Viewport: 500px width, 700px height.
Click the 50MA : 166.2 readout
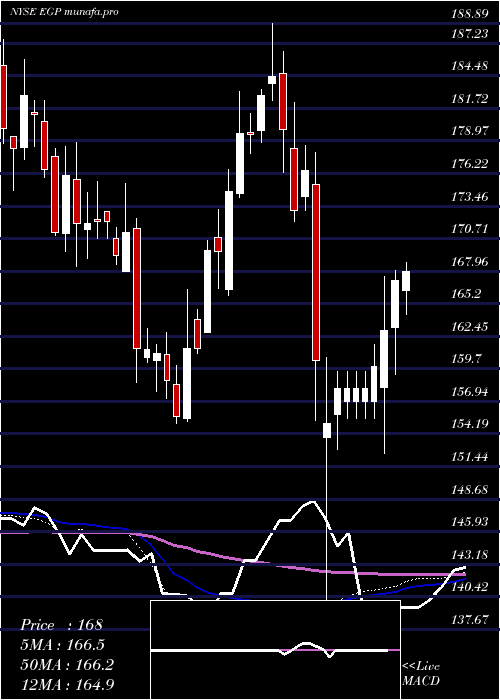click(x=67, y=664)
